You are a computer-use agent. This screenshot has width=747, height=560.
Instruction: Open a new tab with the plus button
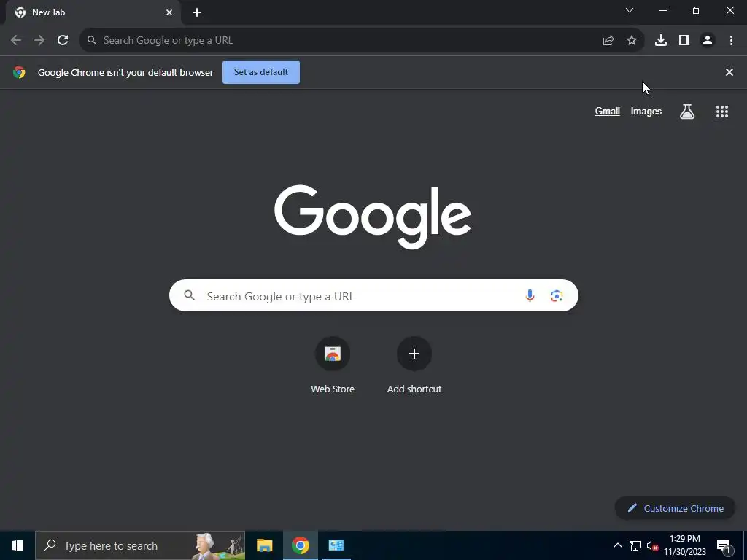coord(197,12)
